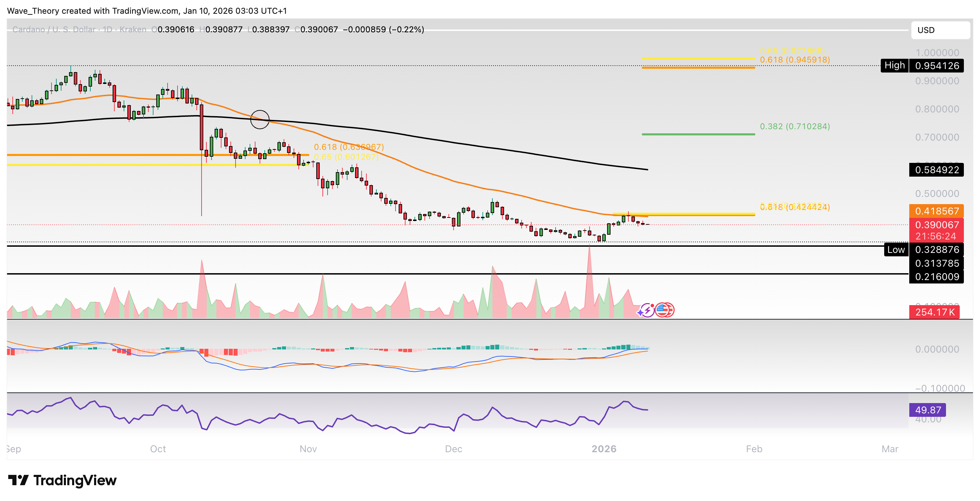Viewport: 980px width, 501px height.
Task: Open the 1D timeframe selector in the legend
Action: point(107,29)
